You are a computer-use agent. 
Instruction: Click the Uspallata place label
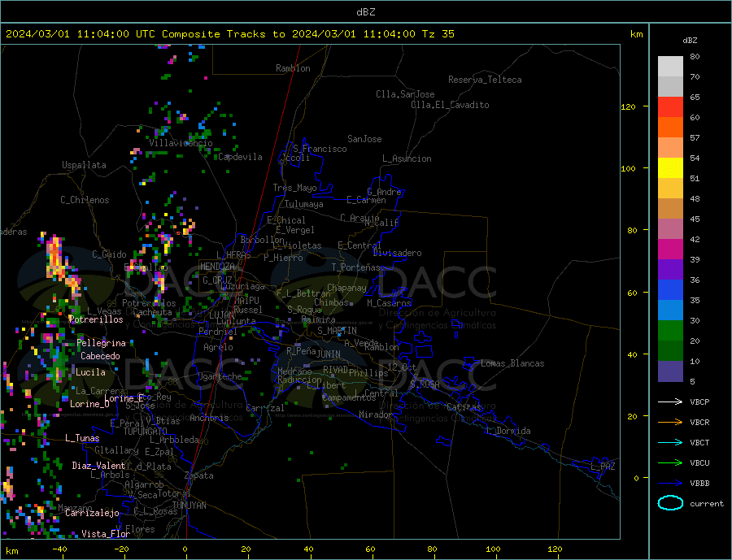click(x=84, y=165)
